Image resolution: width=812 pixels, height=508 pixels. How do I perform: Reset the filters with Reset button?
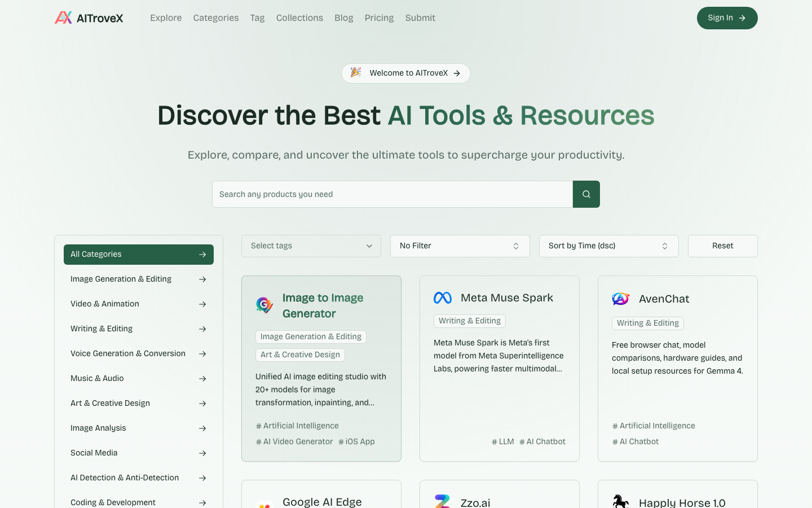[x=722, y=246]
